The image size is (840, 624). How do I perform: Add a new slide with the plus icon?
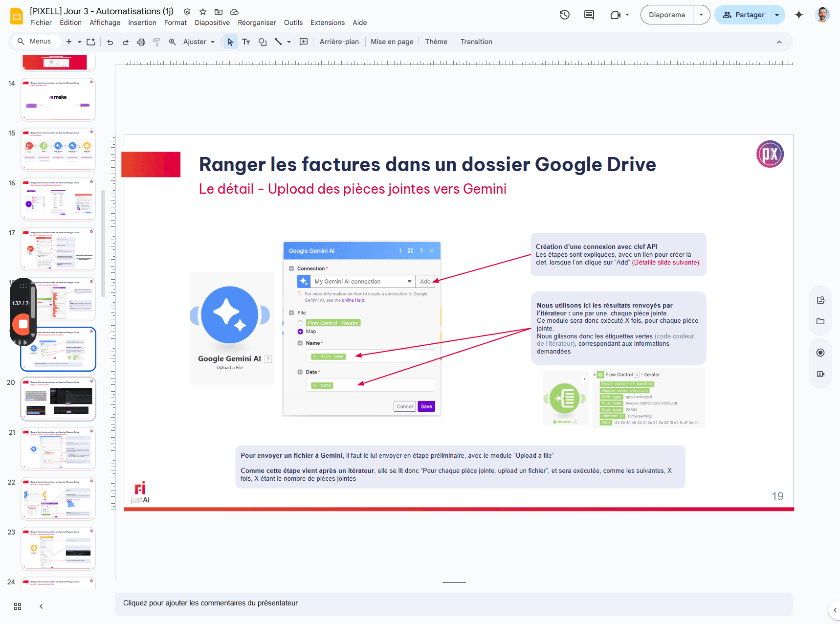click(x=69, y=42)
